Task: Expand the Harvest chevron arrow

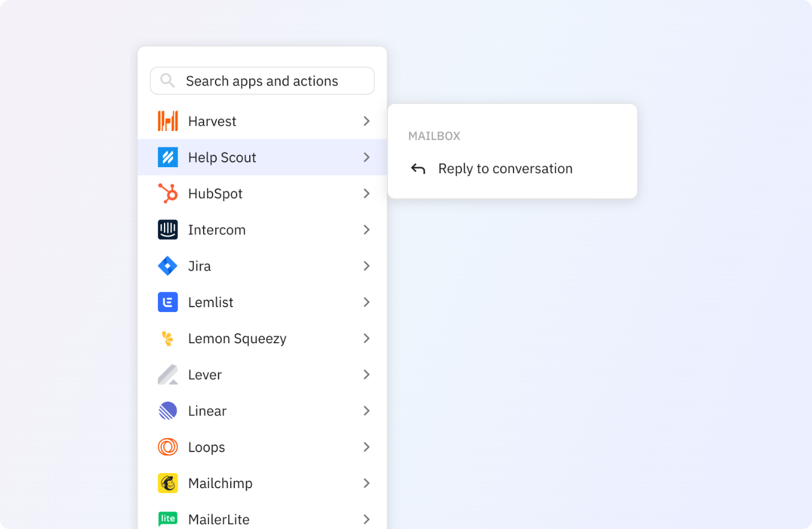Action: click(366, 121)
